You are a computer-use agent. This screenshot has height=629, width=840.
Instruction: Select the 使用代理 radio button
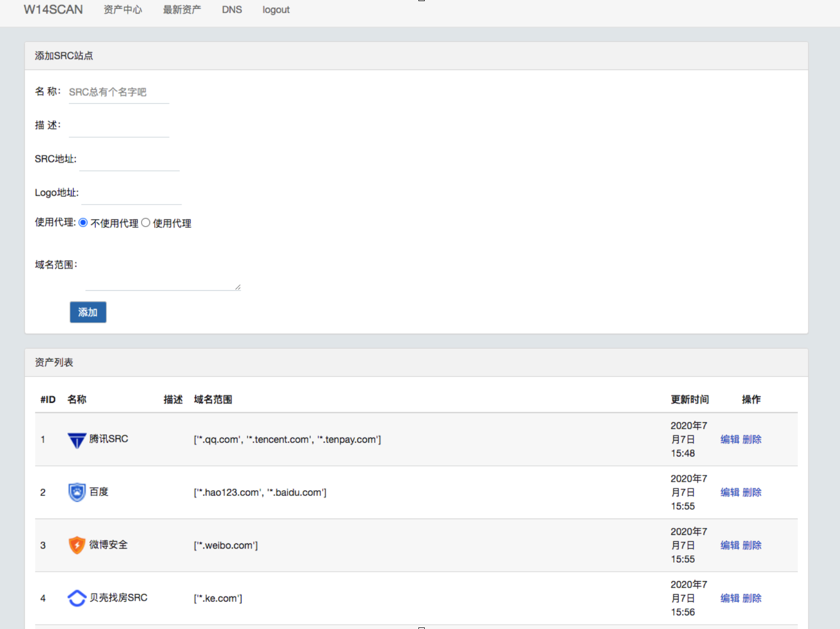(146, 222)
